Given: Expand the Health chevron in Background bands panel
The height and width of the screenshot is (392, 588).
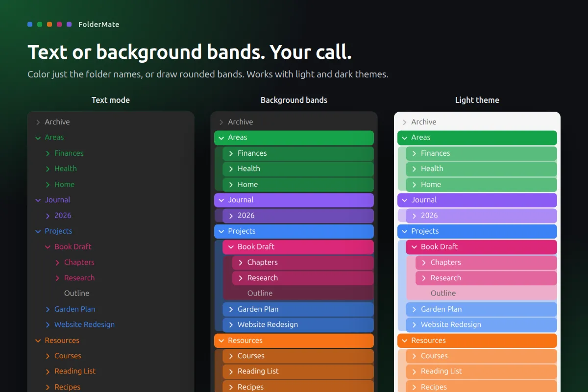Looking at the screenshot, I should [x=231, y=169].
